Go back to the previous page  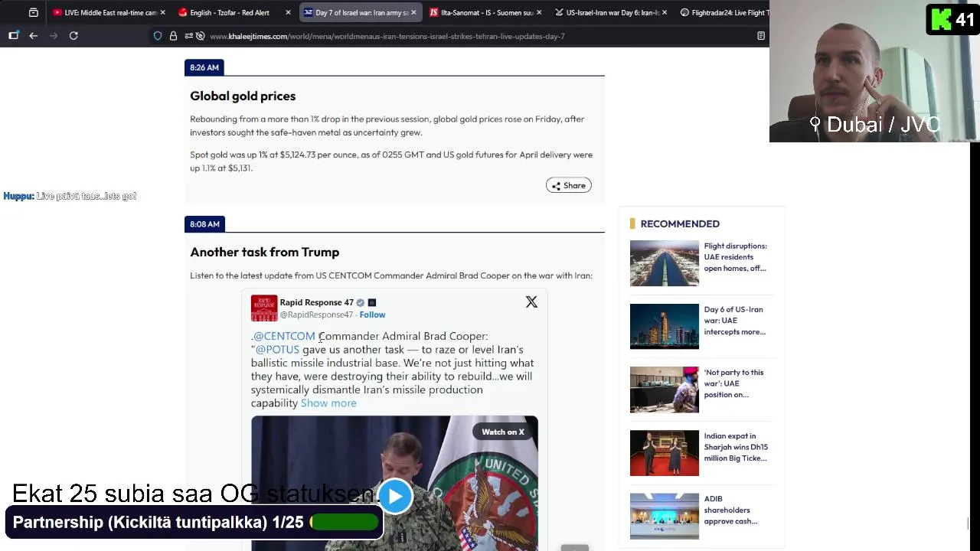pyautogui.click(x=33, y=35)
